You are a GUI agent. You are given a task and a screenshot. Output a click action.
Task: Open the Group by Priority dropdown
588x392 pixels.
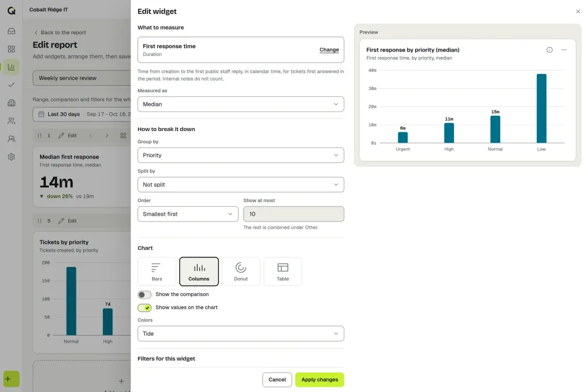click(240, 155)
